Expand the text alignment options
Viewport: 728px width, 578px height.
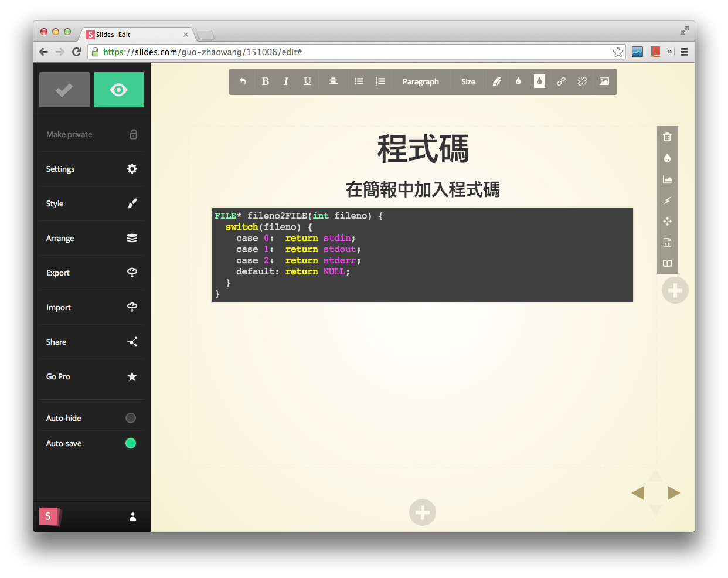(x=333, y=81)
